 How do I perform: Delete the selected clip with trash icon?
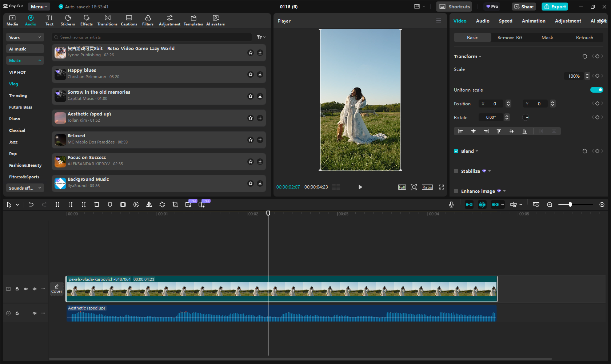point(97,205)
